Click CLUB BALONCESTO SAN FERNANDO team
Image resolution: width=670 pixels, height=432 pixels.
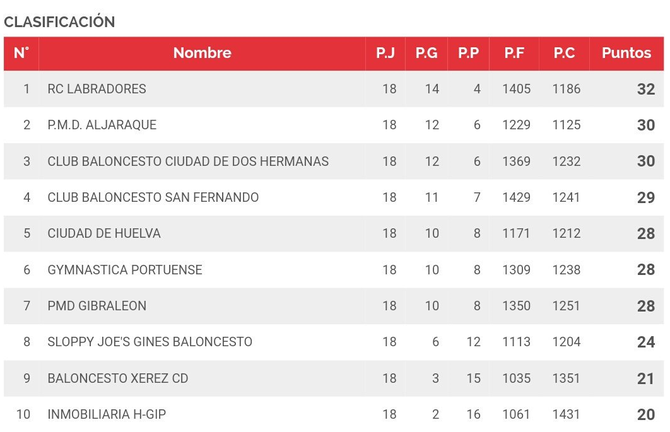(153, 197)
